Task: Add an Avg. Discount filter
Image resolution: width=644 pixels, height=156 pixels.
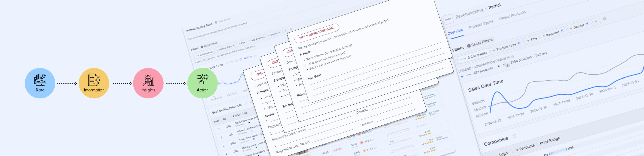Action: (257, 39)
